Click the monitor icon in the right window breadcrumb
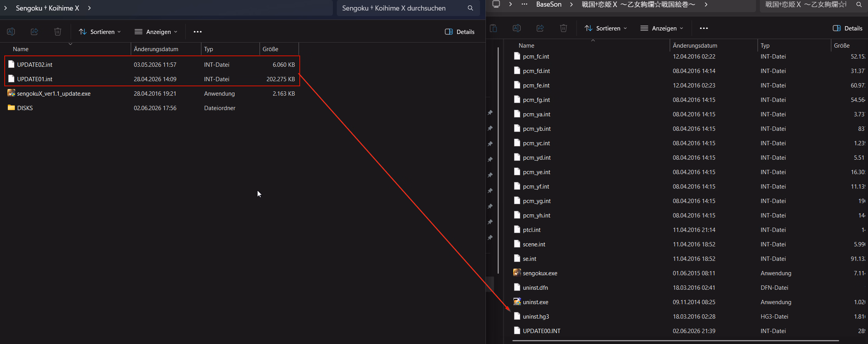 pyautogui.click(x=496, y=4)
